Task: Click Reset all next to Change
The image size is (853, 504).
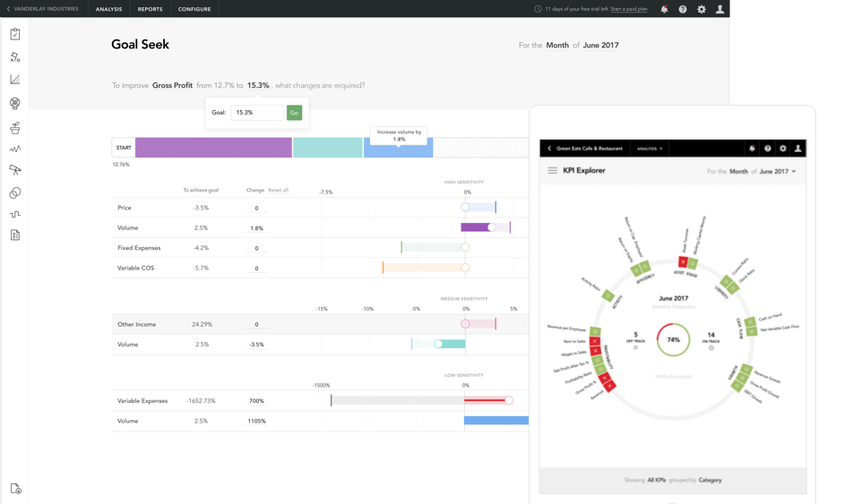Action: pos(279,190)
